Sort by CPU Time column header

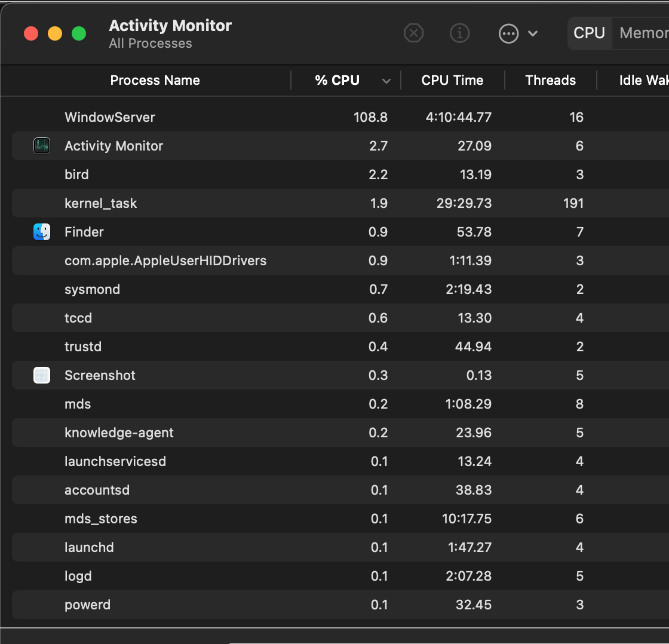coord(452,80)
